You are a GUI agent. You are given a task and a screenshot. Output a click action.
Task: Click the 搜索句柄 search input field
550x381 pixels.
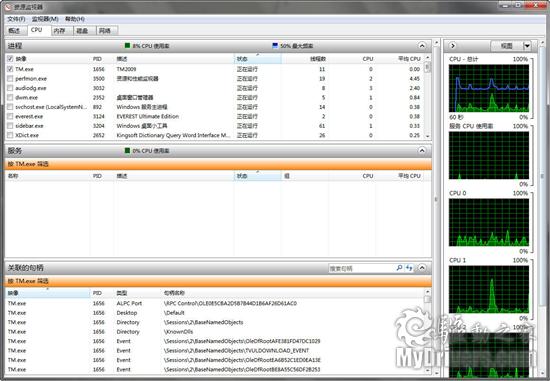pyautogui.click(x=361, y=268)
